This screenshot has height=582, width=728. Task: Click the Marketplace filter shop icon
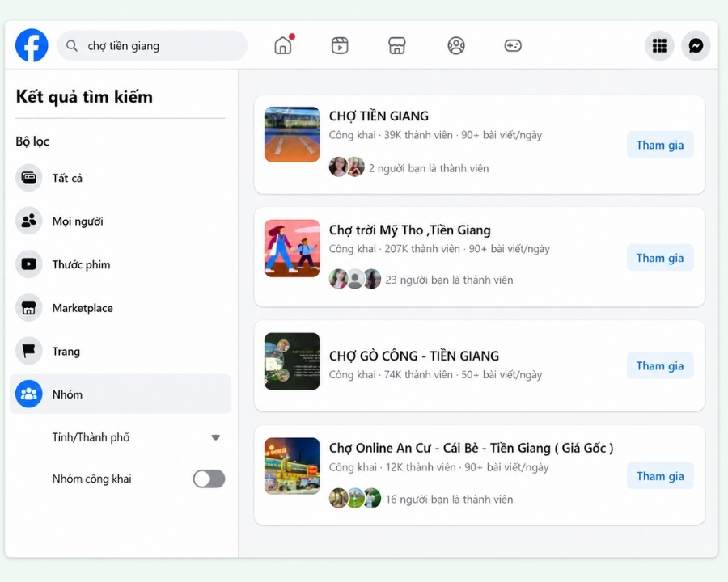(x=29, y=307)
